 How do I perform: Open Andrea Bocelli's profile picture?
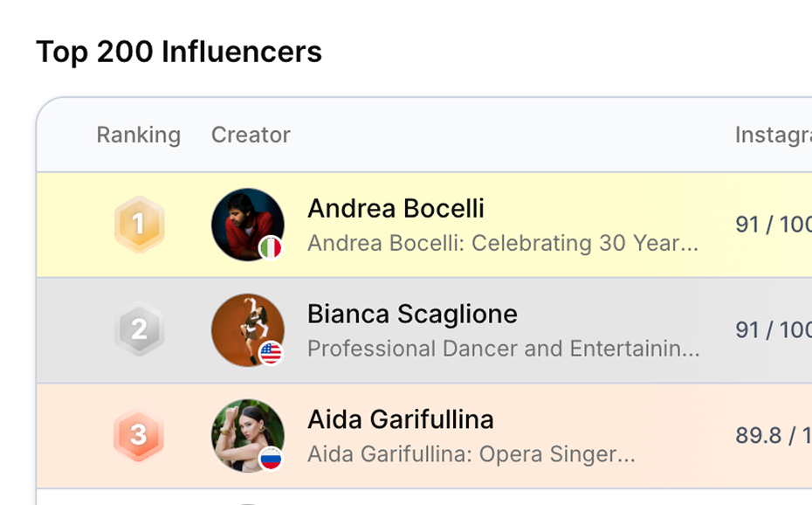[245, 222]
